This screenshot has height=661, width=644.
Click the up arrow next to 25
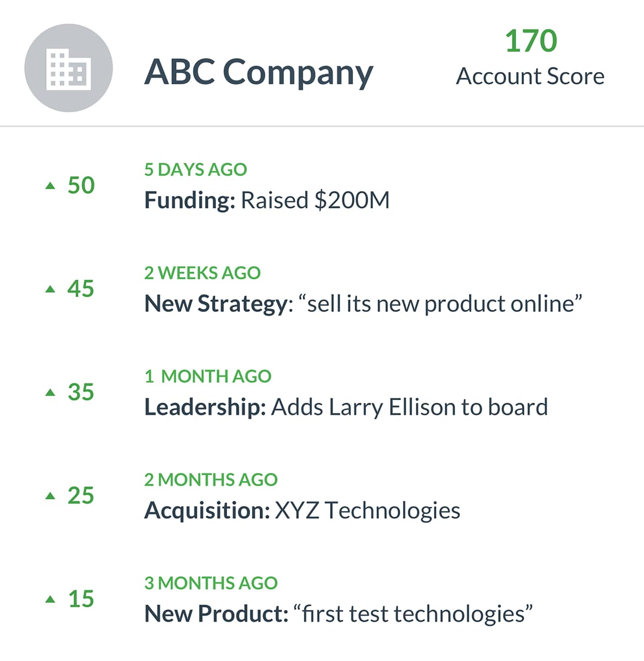click(50, 496)
